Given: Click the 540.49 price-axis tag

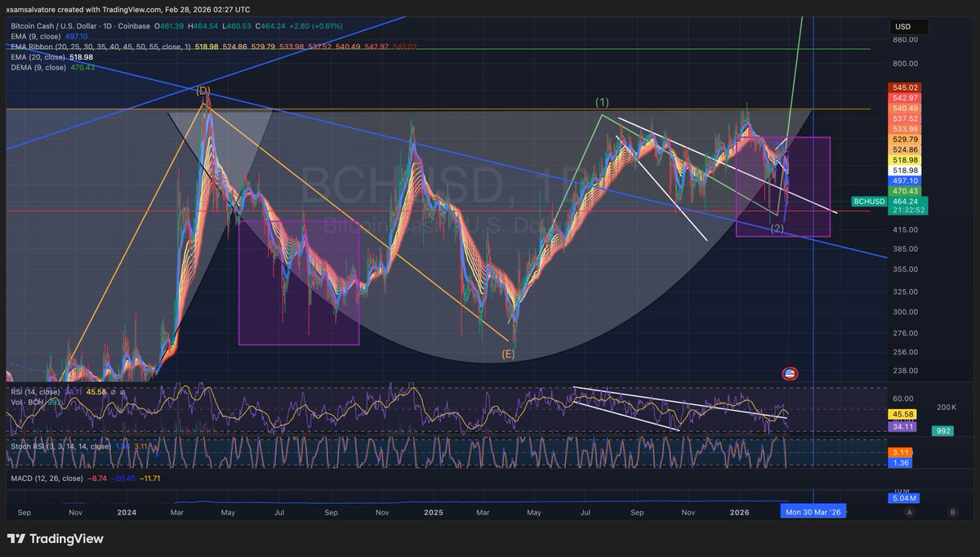Looking at the screenshot, I should (905, 109).
